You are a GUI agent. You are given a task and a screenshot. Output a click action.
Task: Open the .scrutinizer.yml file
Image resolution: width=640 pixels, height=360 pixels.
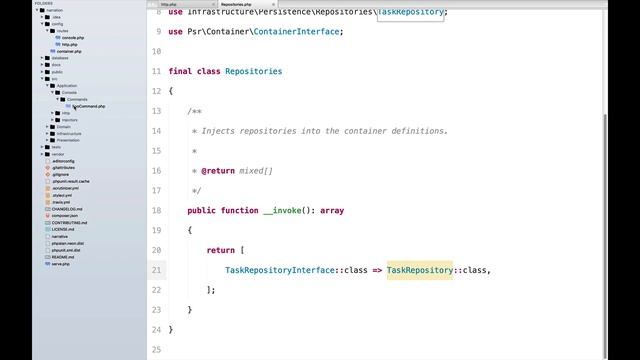(x=65, y=188)
